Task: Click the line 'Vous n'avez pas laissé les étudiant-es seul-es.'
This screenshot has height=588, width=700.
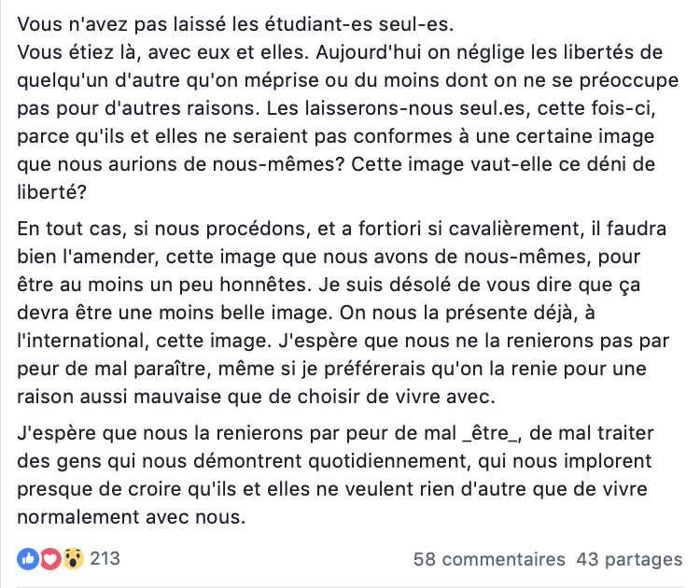Action: [x=235, y=24]
